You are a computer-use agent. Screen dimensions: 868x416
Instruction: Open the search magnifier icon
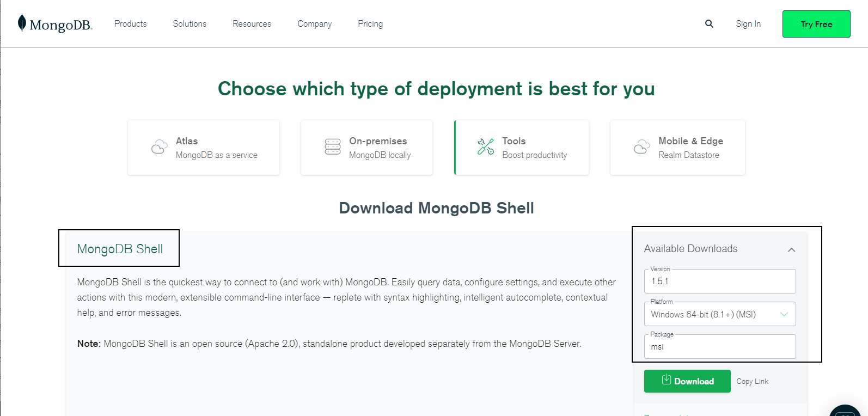tap(709, 23)
